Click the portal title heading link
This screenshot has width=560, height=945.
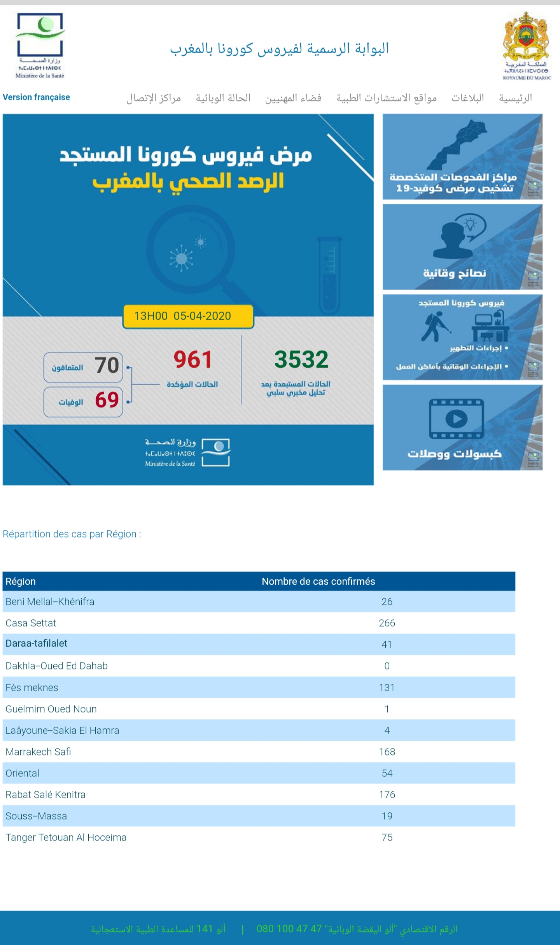[280, 49]
